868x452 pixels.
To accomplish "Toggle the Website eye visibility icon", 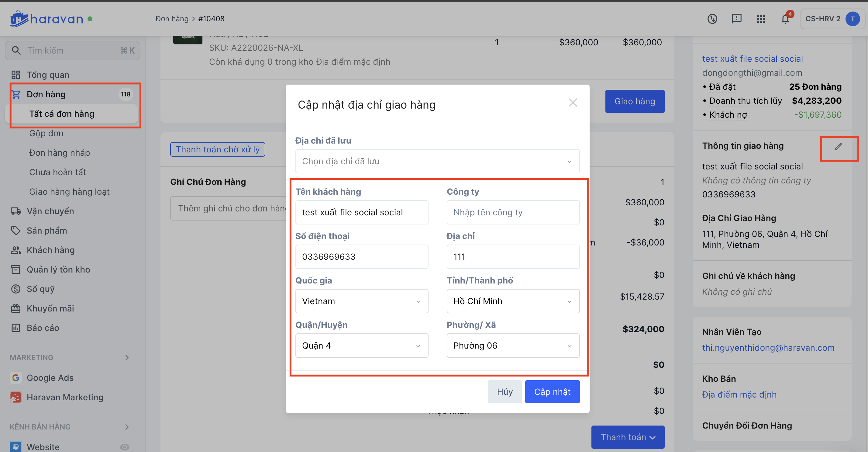I will [x=124, y=447].
